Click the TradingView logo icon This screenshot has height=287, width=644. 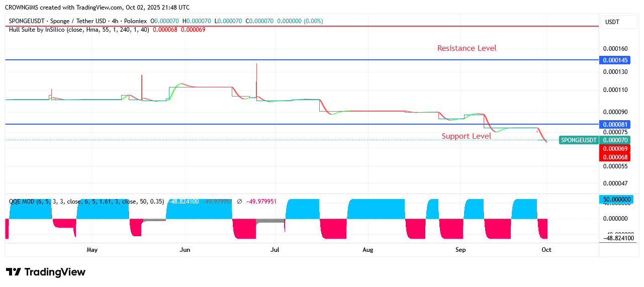14,272
